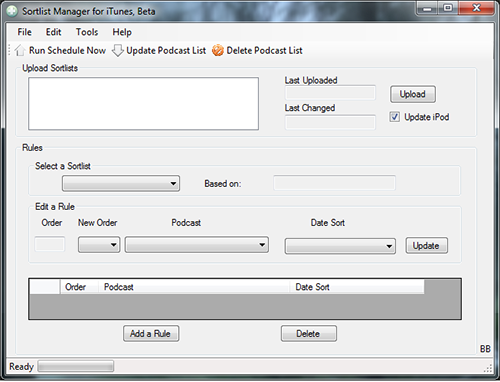Run Schedule Now from the toolbar
500x382 pixels.
point(67,50)
